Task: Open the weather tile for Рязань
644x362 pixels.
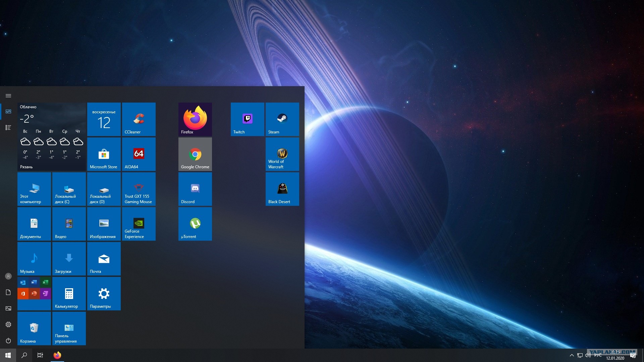Action: point(52,137)
